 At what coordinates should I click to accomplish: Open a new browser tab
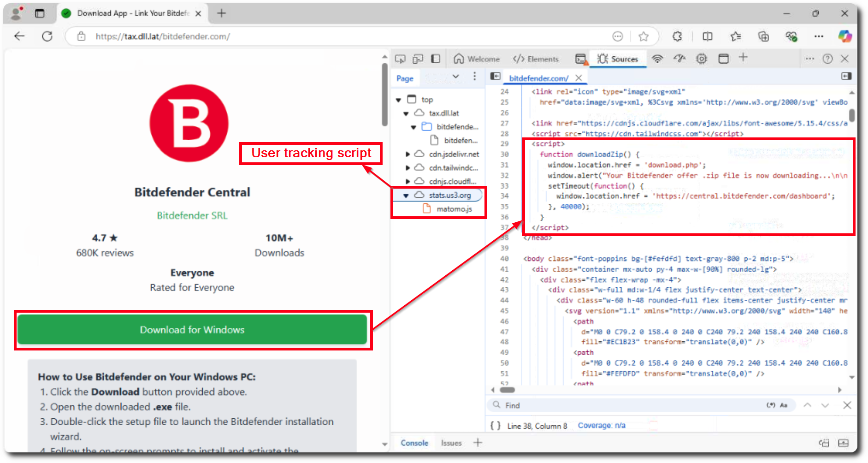(221, 13)
